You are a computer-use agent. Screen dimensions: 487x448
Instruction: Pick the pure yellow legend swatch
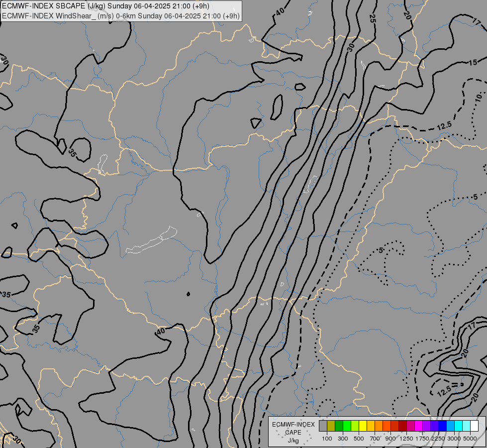click(363, 426)
